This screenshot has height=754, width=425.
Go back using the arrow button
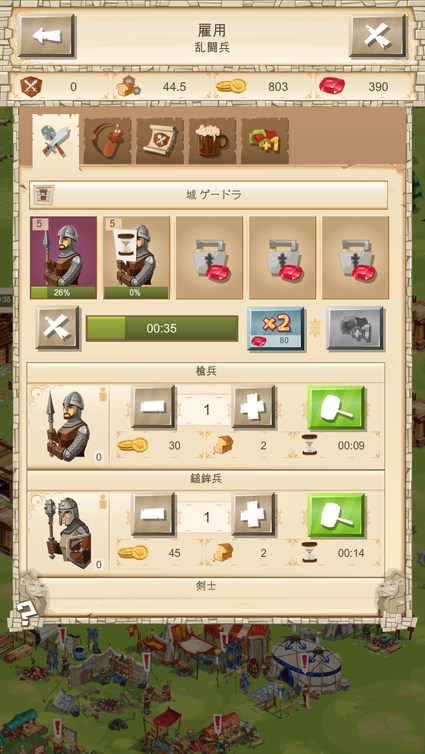(x=47, y=35)
